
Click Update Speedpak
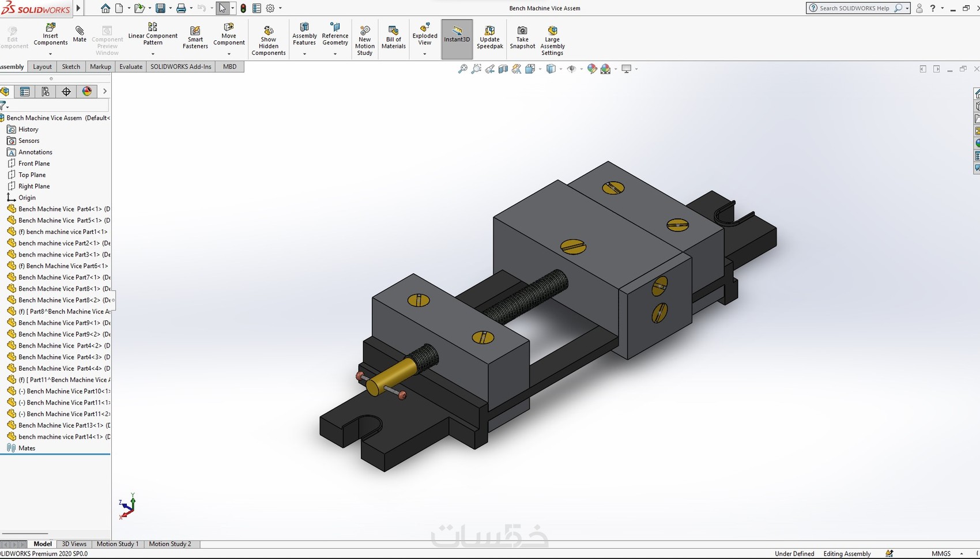coord(490,37)
